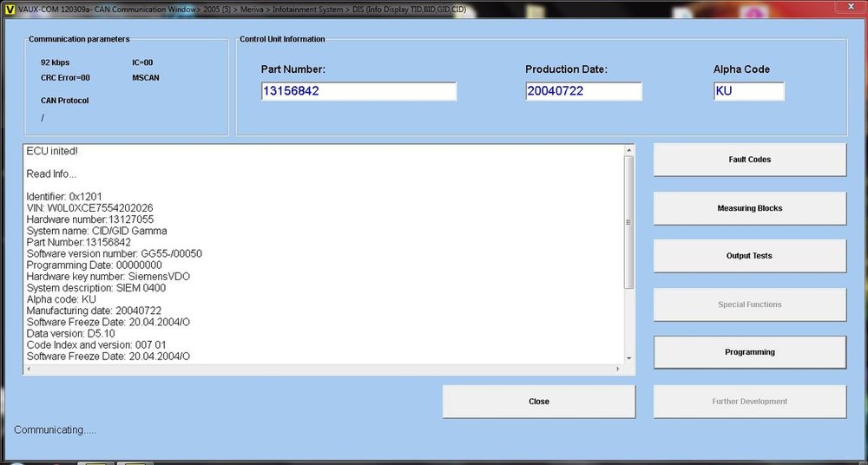
Task: Minimize the VAUX-COM window
Action: pos(812,6)
